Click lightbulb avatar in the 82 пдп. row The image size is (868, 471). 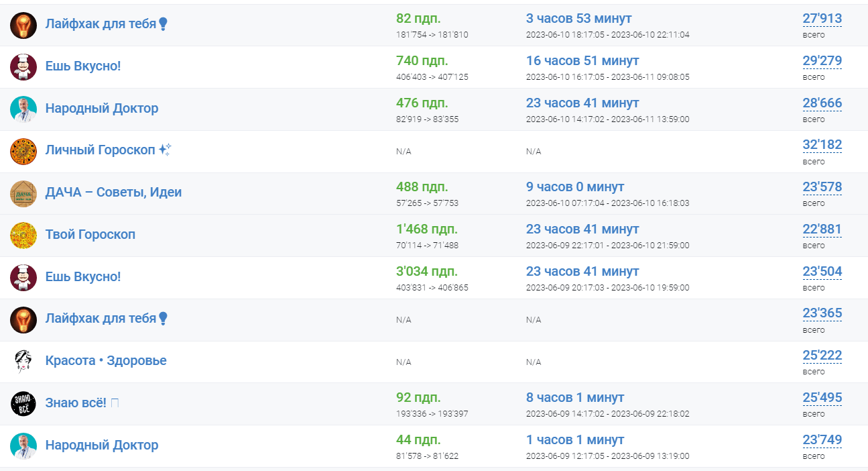tap(23, 25)
